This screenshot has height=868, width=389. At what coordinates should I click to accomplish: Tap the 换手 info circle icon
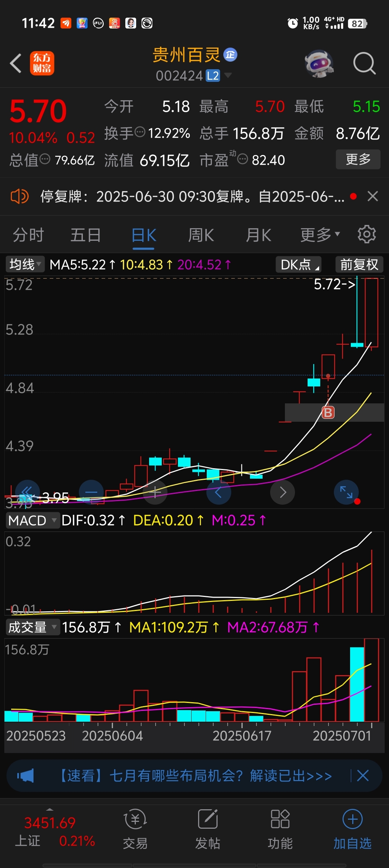[140, 132]
